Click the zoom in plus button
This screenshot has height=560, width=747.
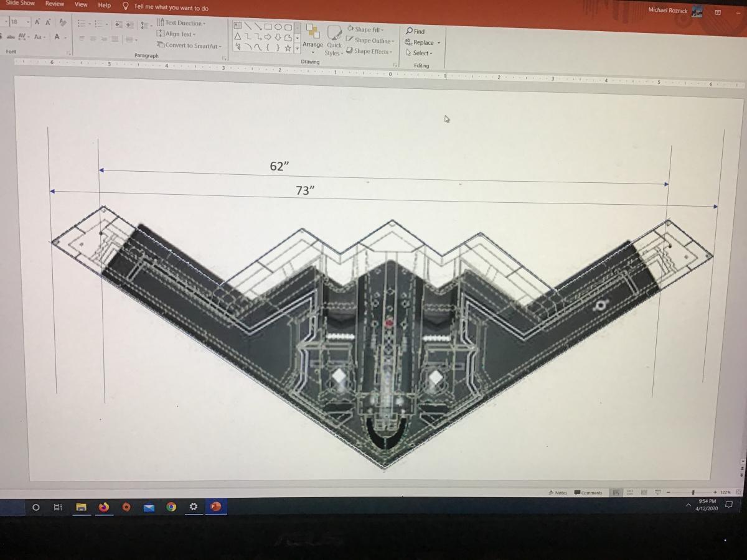715,492
